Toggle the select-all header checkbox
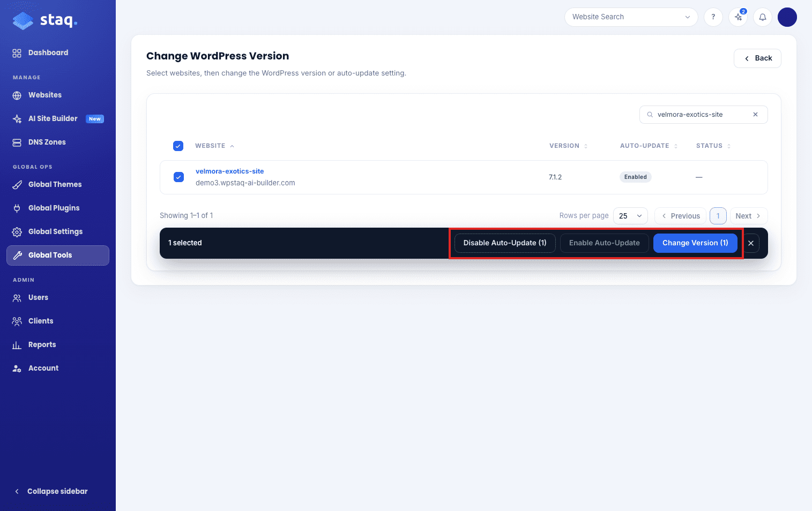 (x=178, y=146)
